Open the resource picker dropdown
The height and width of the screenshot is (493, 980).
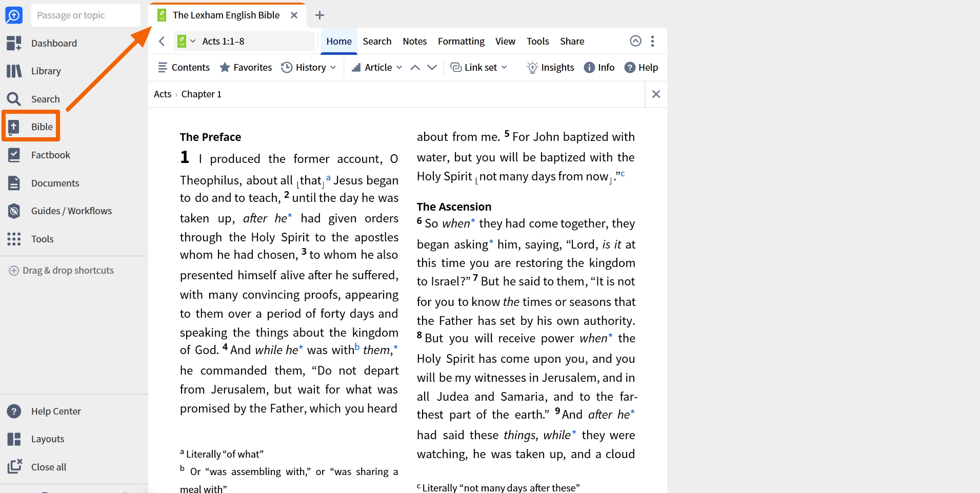[186, 41]
